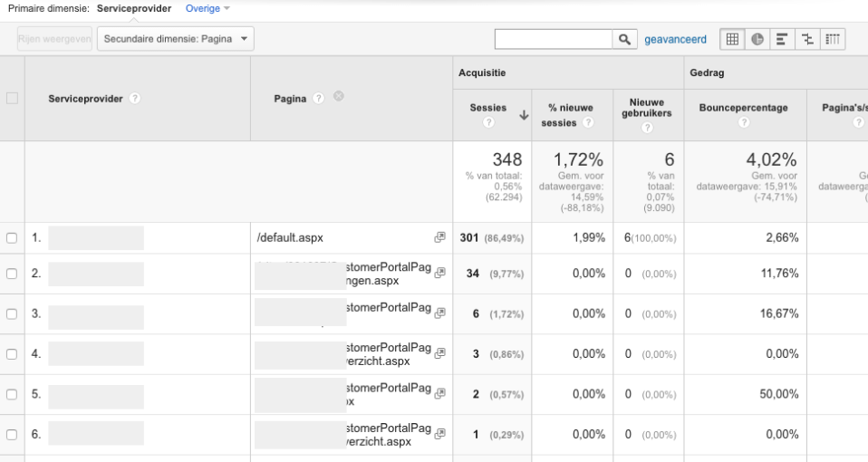
Task: Toggle the select-all header checkbox
Action: [x=12, y=99]
